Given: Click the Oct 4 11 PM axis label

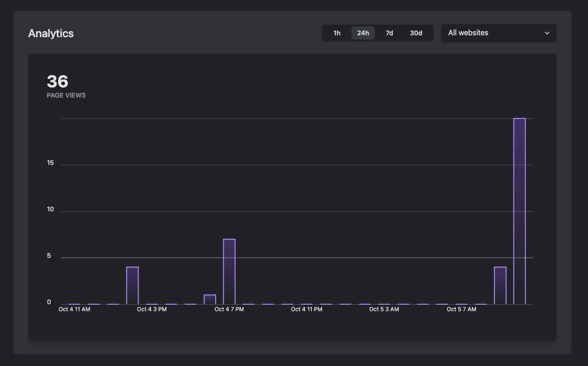Looking at the screenshot, I should coord(307,309).
